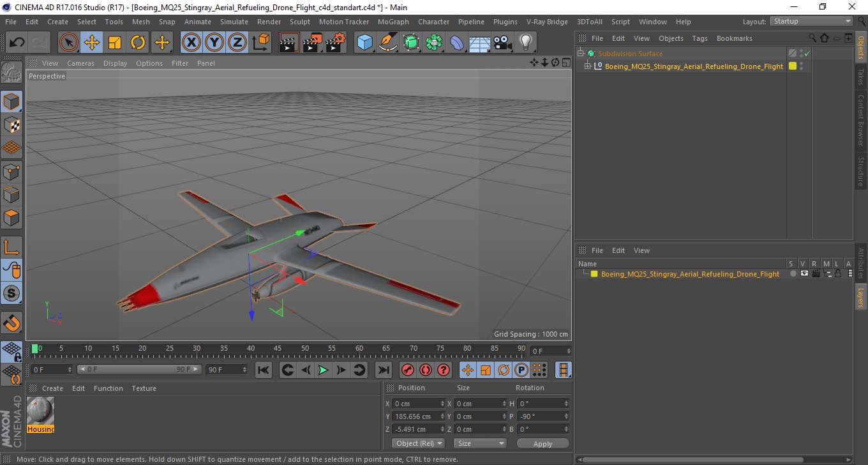Switch the coordinate system icon
Image resolution: width=868 pixels, height=465 pixels.
point(260,43)
